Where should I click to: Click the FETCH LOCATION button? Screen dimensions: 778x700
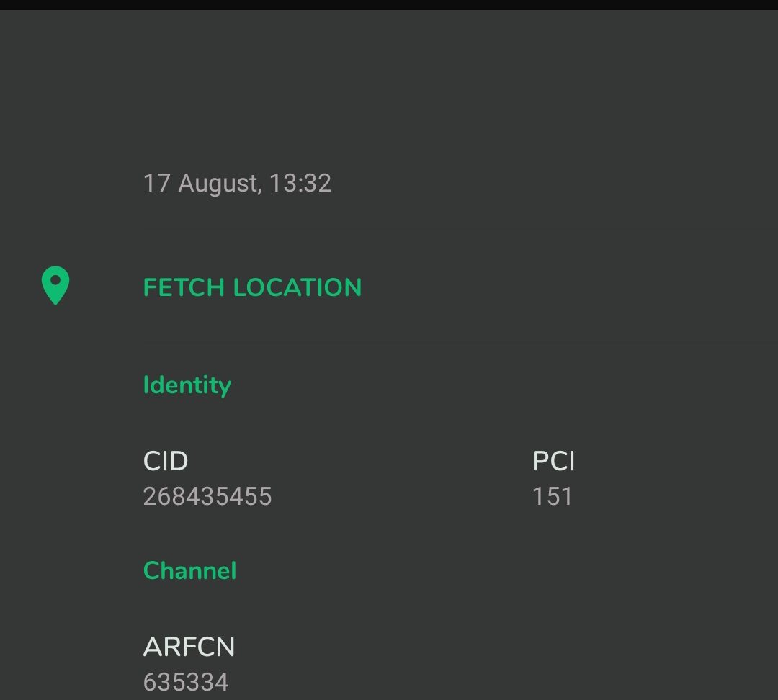[252, 287]
